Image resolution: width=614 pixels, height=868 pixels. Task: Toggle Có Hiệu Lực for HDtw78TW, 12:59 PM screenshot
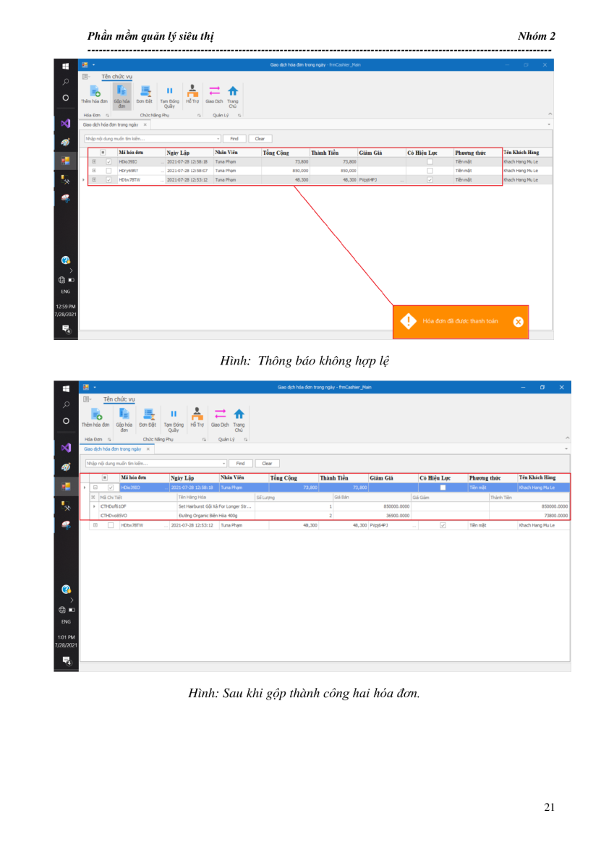click(x=430, y=179)
